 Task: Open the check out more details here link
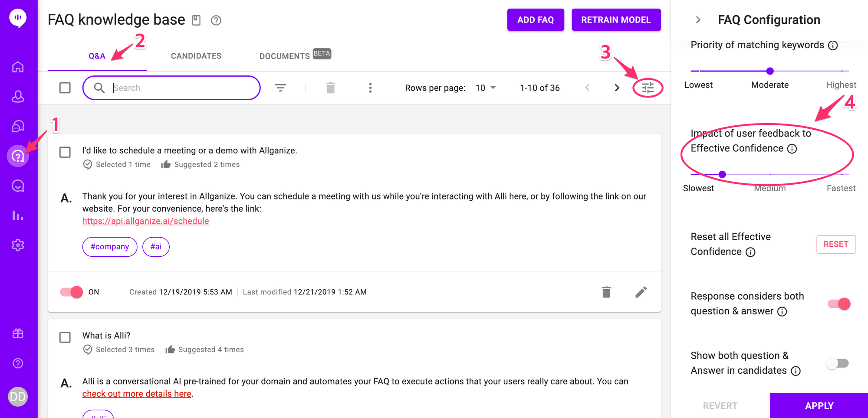click(x=137, y=394)
